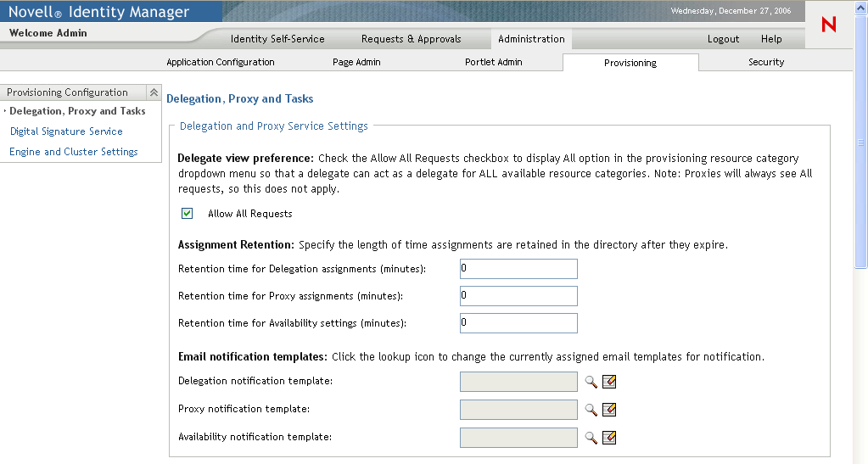Collapse the Provisioning Configuration panel

tap(154, 92)
